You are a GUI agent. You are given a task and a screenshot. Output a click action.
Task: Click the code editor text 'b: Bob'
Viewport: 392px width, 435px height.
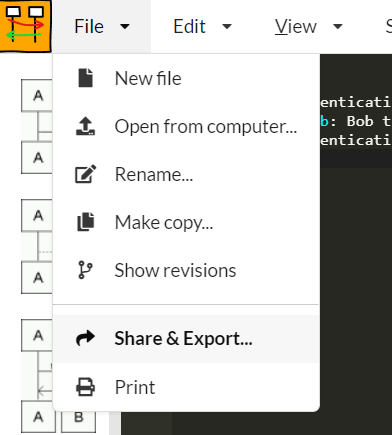(x=347, y=121)
